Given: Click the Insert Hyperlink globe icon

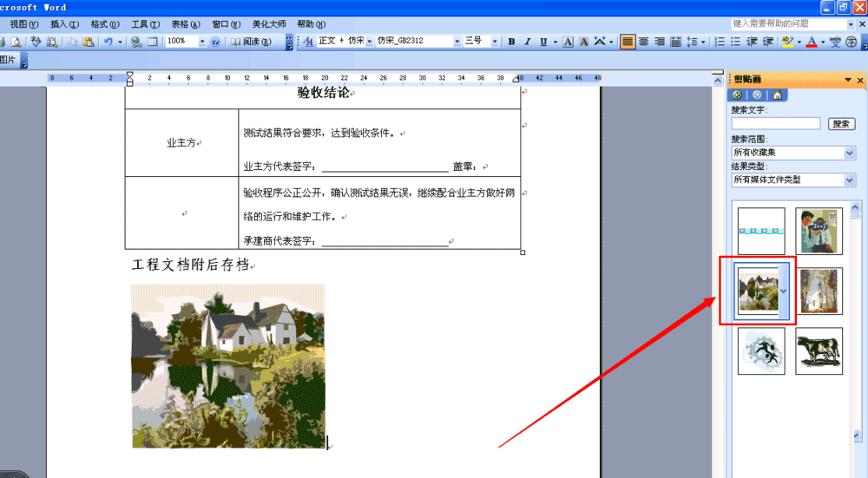Looking at the screenshot, I should pyautogui.click(x=136, y=42).
